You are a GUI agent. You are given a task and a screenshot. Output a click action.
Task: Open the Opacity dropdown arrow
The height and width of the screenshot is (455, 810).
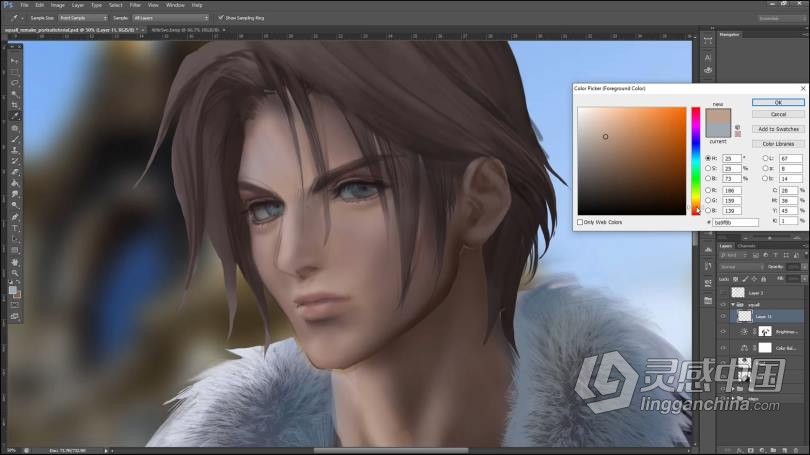pyautogui.click(x=804, y=266)
